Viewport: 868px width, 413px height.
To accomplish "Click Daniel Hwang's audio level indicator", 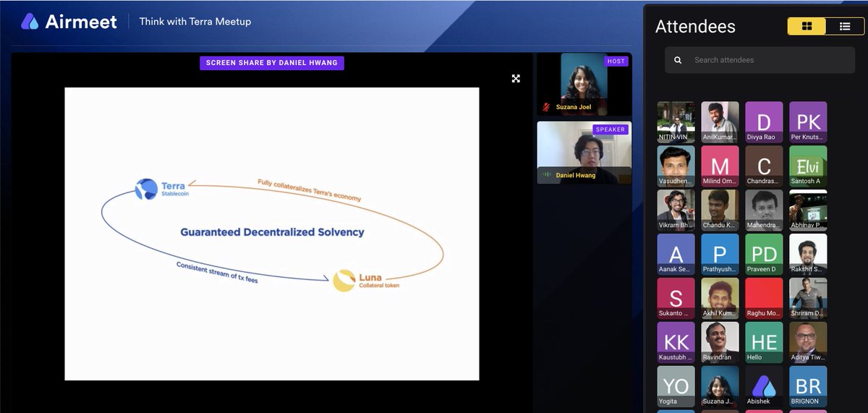I will pos(547,175).
